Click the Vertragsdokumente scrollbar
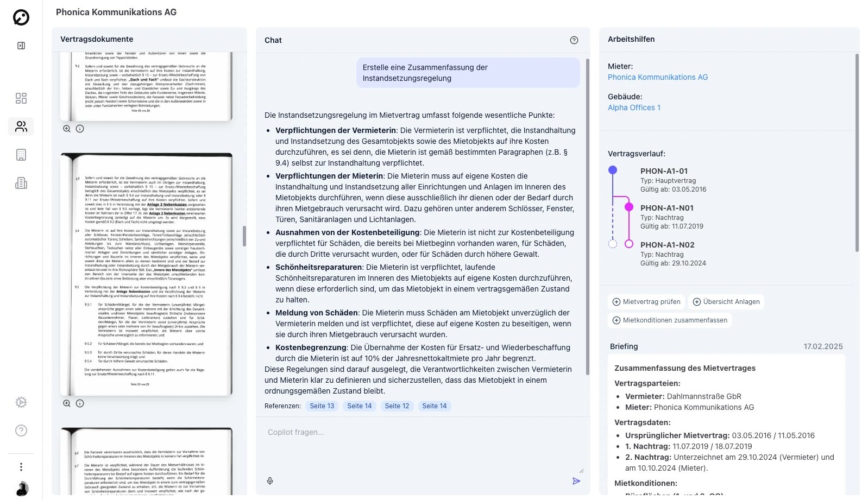868x500 pixels. coord(244,236)
